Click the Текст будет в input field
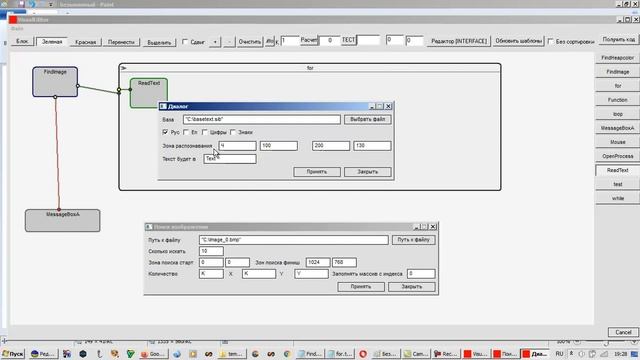 click(230, 159)
